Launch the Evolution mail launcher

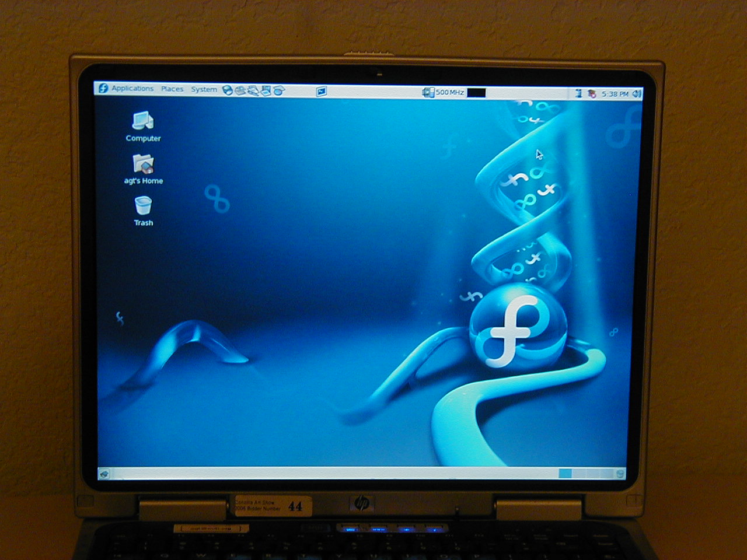tap(240, 90)
